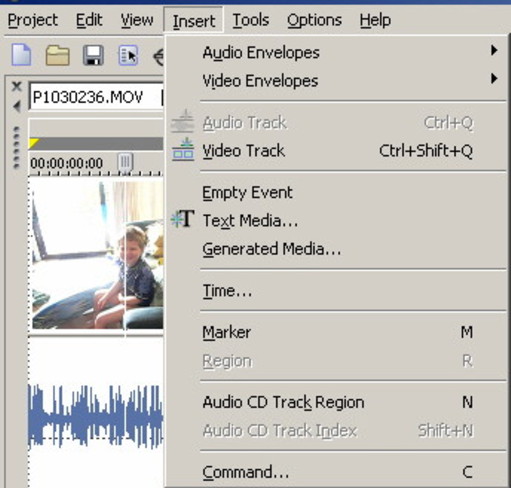Click the New project icon
Screen dimensions: 511x488
point(22,55)
